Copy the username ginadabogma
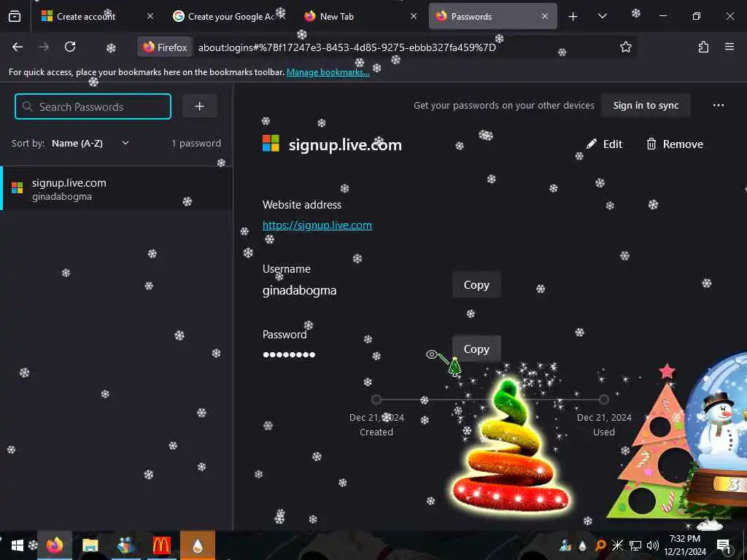The width and height of the screenshot is (747, 560). pyautogui.click(x=476, y=285)
